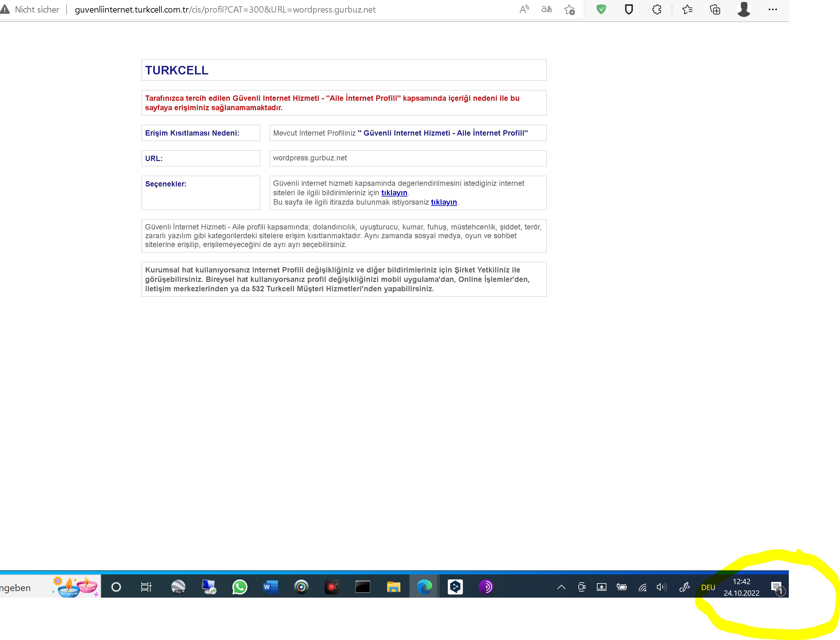Open the Read Aloud icon in address bar

click(524, 9)
